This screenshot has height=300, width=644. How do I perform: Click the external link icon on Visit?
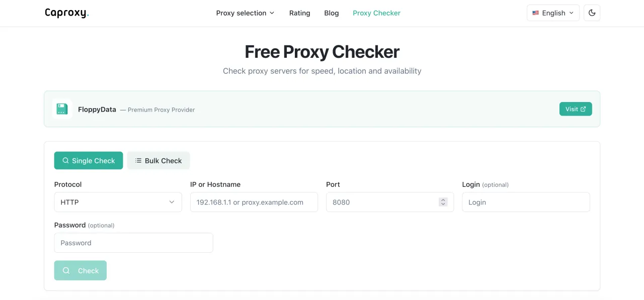[583, 109]
